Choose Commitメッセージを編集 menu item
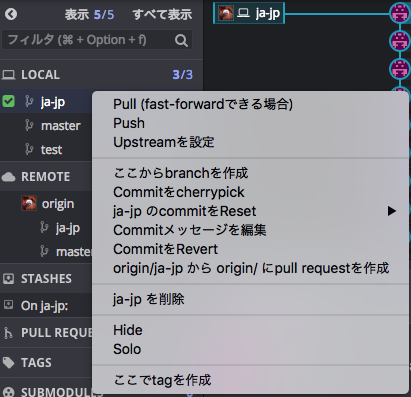Screen dimensions: 411x397 [250, 230]
